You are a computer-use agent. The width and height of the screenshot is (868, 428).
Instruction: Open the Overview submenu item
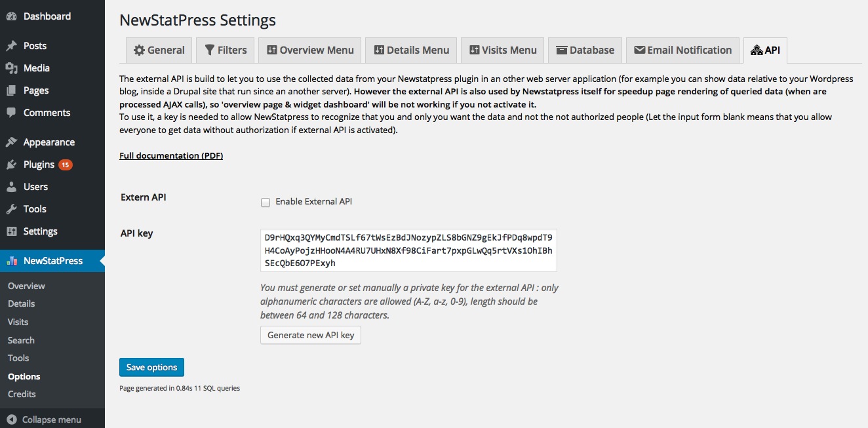pyautogui.click(x=26, y=286)
